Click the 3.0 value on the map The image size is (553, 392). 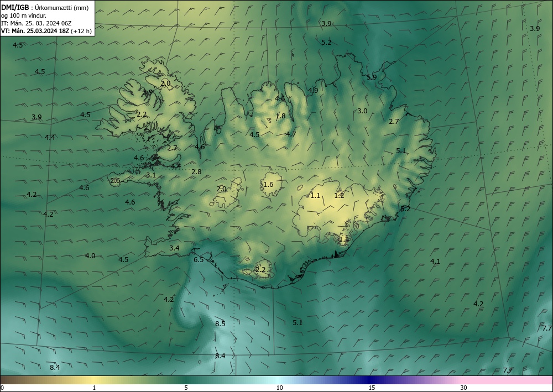point(362,111)
